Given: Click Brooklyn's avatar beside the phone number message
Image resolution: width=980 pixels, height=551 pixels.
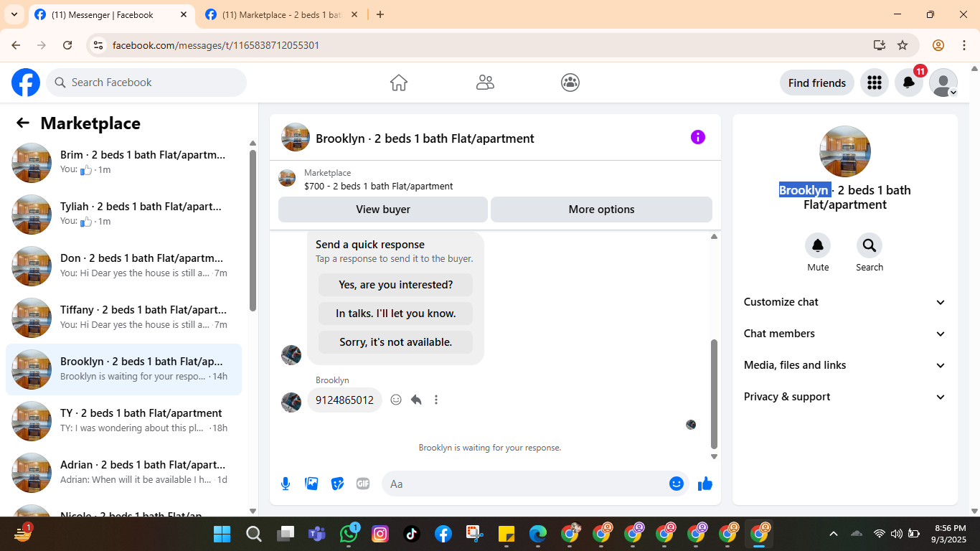Looking at the screenshot, I should tap(291, 402).
